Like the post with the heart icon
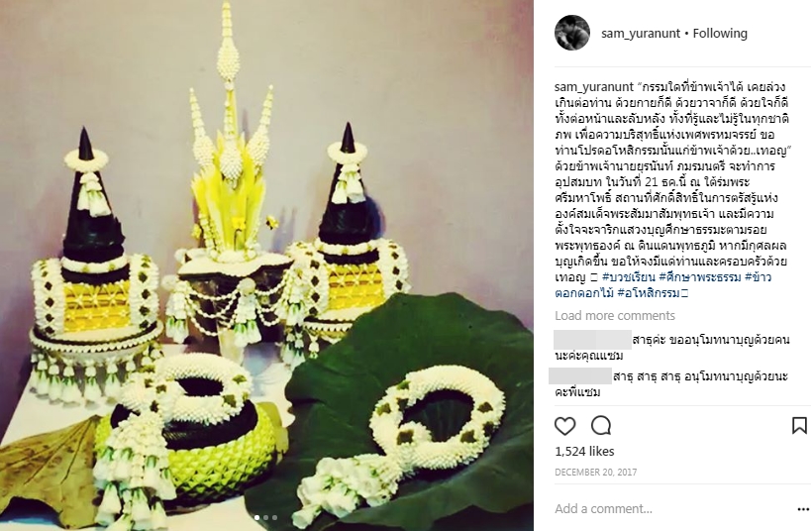 pyautogui.click(x=565, y=426)
